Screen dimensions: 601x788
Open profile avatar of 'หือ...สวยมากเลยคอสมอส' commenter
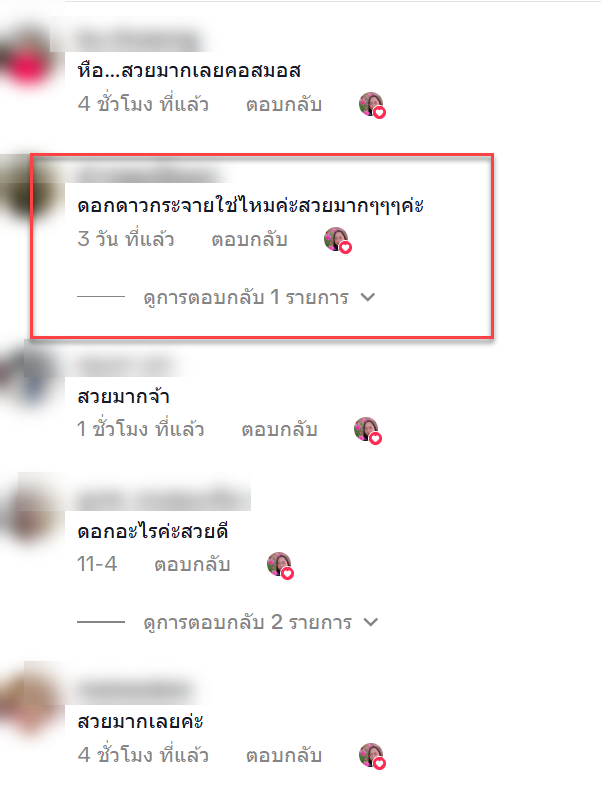pos(28,65)
